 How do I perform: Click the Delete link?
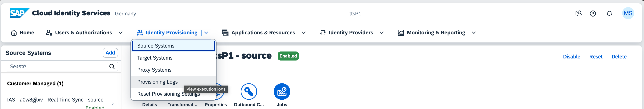coord(619,57)
